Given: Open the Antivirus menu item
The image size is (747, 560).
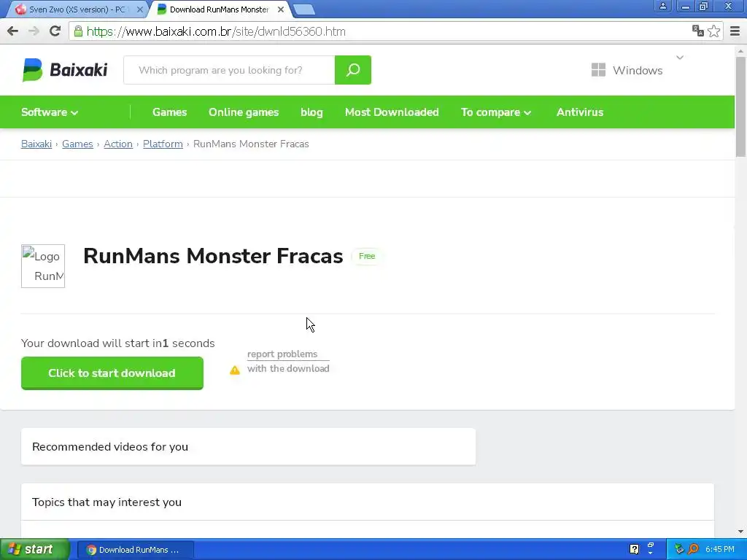Looking at the screenshot, I should (580, 112).
